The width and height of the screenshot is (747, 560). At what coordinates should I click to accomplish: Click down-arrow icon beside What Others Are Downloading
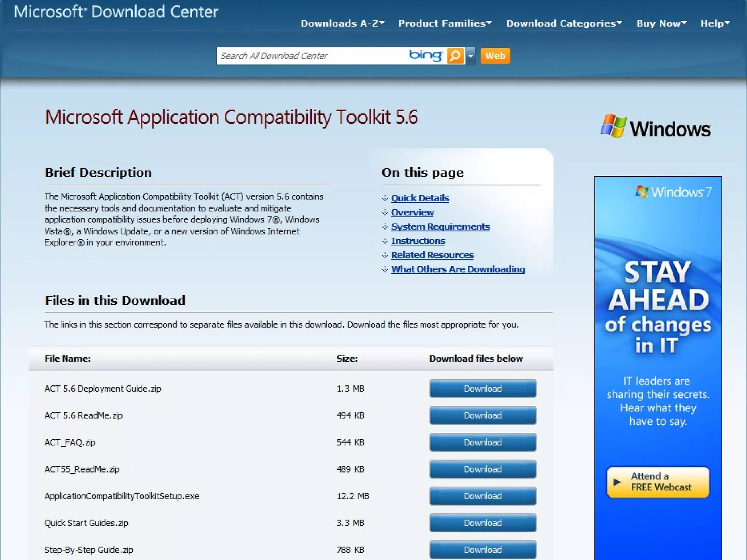point(385,269)
